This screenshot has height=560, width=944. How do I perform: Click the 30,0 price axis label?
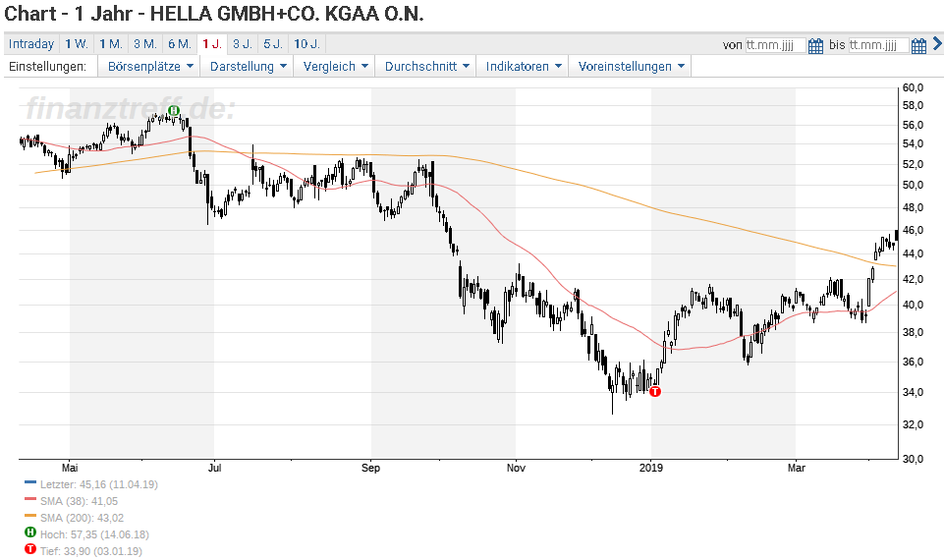point(914,459)
